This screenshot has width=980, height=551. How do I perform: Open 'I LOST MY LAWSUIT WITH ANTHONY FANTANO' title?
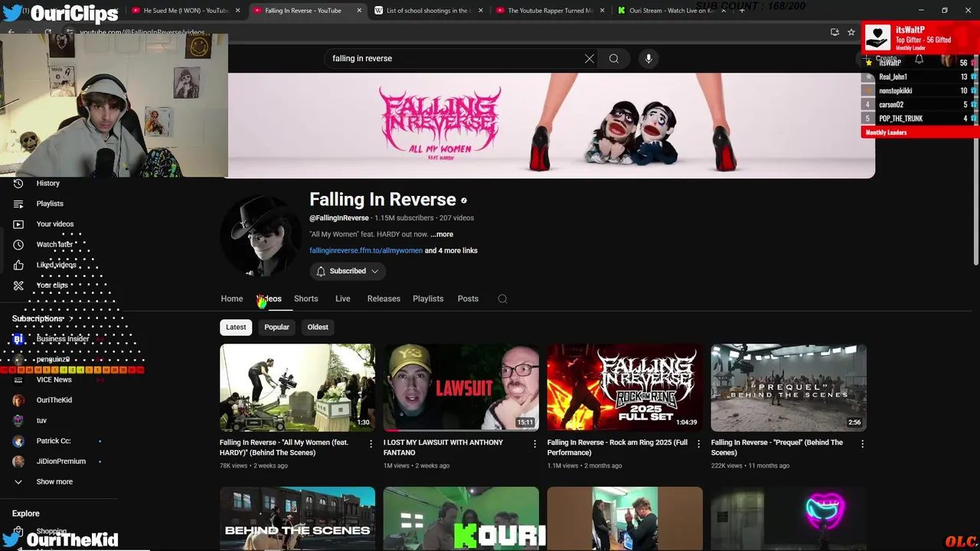pos(443,448)
